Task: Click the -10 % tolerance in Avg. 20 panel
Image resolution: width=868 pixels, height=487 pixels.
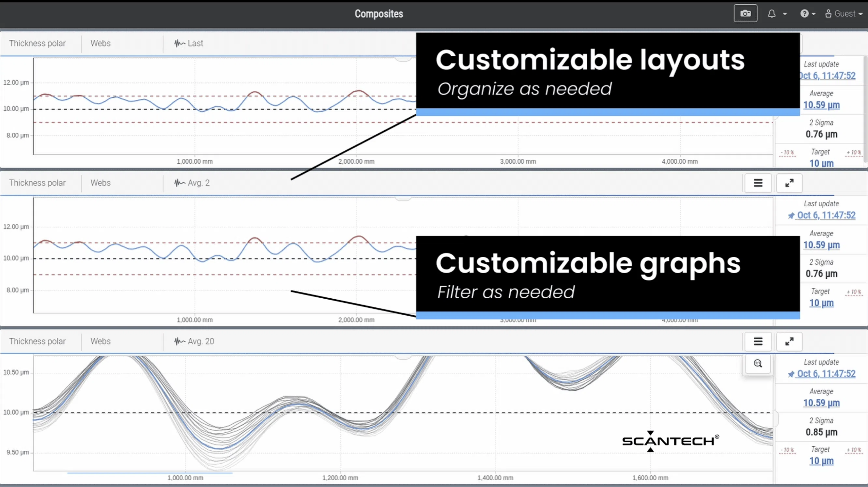Action: [x=787, y=450]
